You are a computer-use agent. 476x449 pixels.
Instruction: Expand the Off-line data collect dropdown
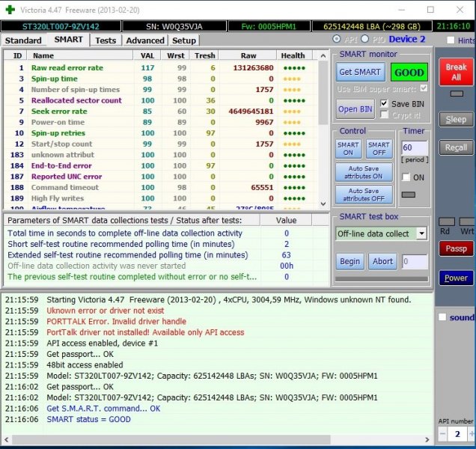coord(421,233)
